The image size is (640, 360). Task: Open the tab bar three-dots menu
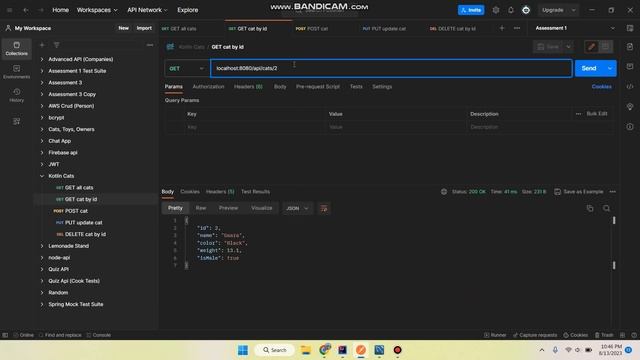[517, 28]
